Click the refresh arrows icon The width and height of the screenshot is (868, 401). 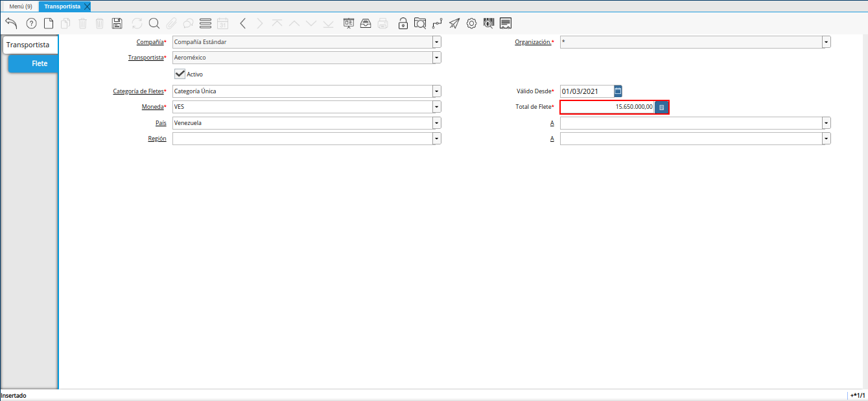[137, 23]
